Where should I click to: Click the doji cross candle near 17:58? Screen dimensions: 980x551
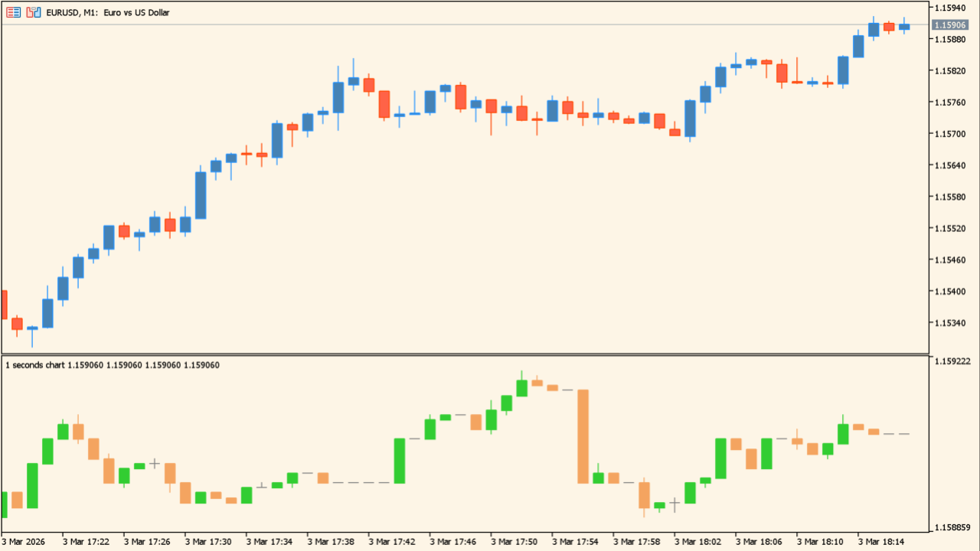(675, 503)
